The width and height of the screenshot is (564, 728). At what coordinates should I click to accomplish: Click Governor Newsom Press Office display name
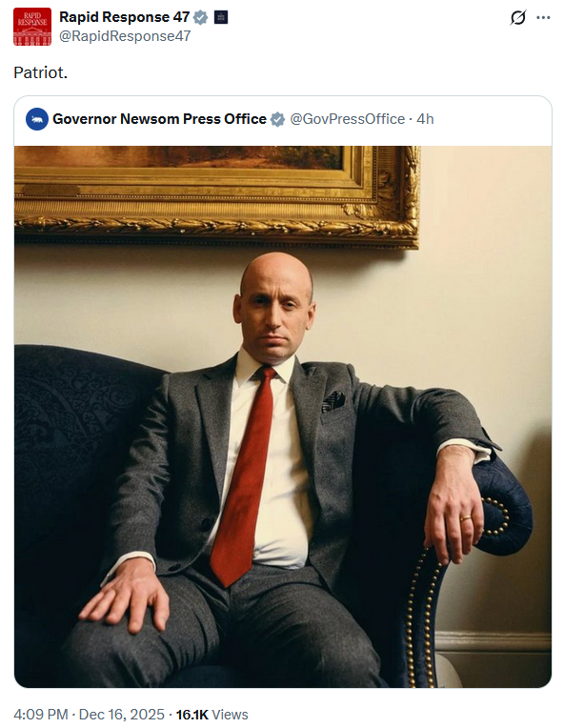(159, 119)
